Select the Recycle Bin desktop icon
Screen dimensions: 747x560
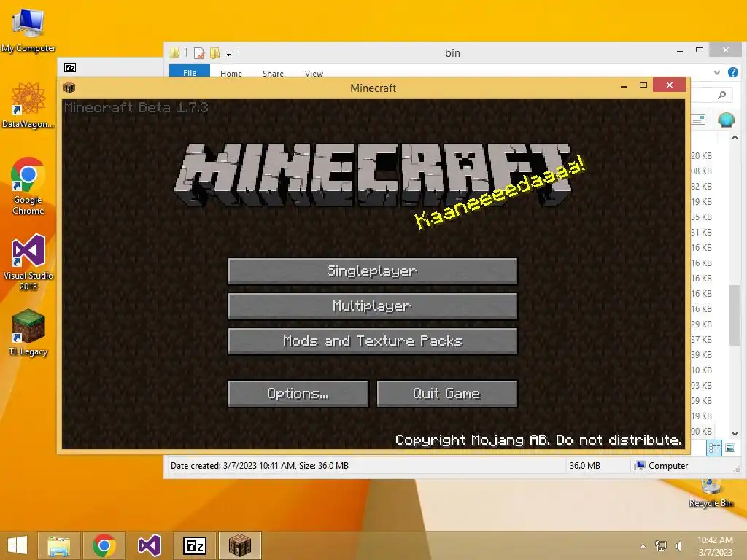click(711, 494)
